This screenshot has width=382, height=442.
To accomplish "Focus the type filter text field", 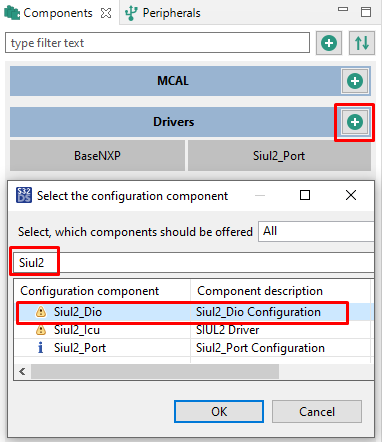I will click(x=157, y=43).
